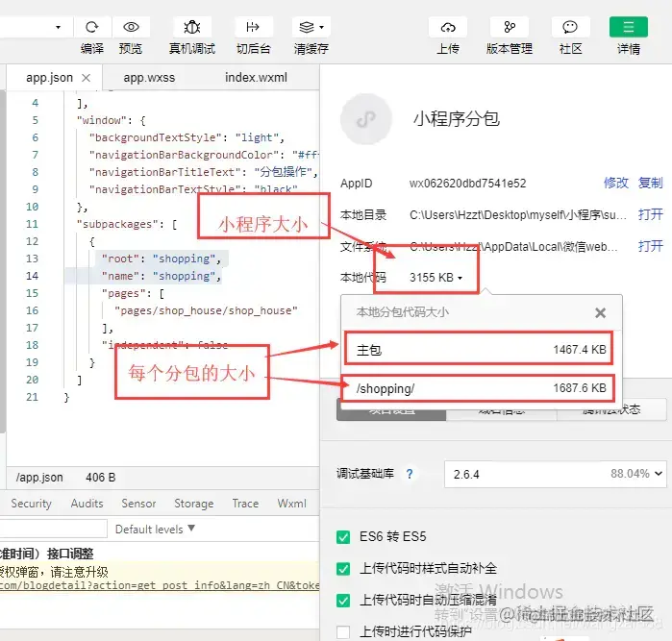672x641 pixels.
Task: Click the "pages/shop_house/shop_house" string
Action: [206, 310]
